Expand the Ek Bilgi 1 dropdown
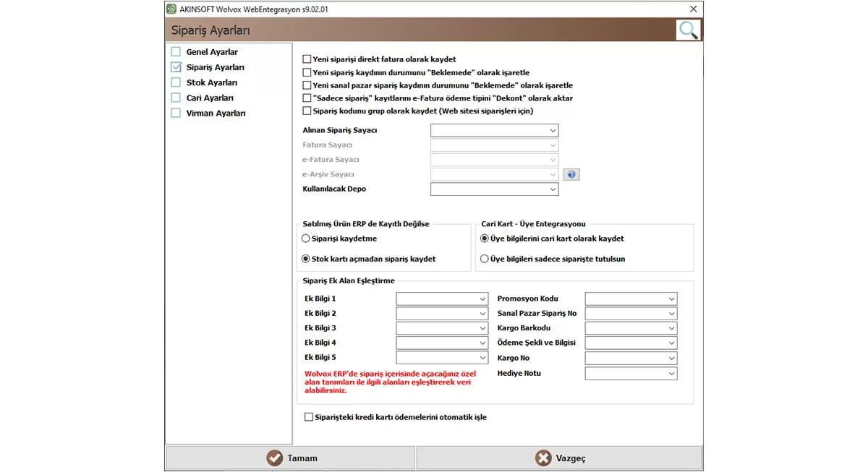This screenshot has height=472, width=868. pos(442,299)
